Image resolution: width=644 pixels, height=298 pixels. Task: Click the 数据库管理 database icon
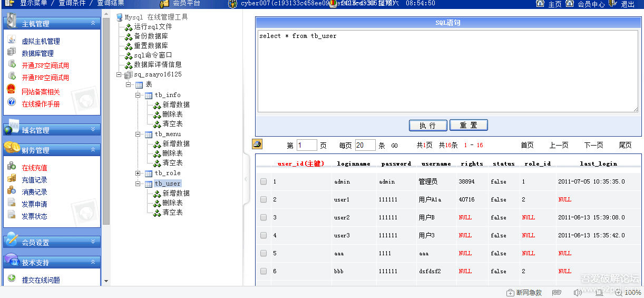12,52
